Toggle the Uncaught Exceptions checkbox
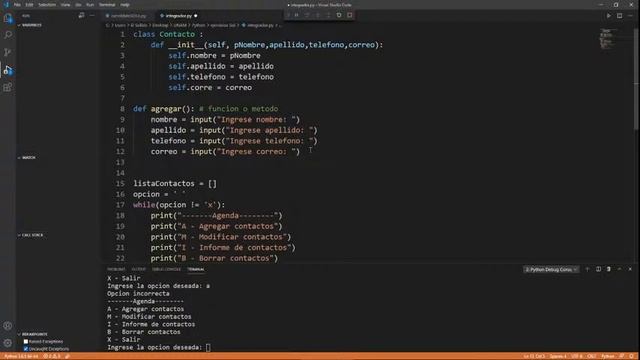Viewport: 640px width, 360px height. point(26,349)
